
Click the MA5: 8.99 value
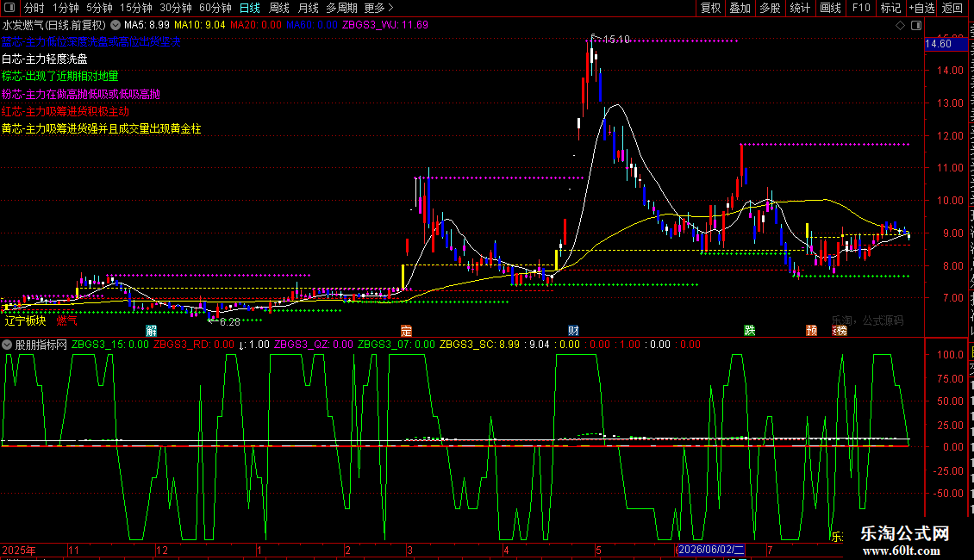point(147,26)
